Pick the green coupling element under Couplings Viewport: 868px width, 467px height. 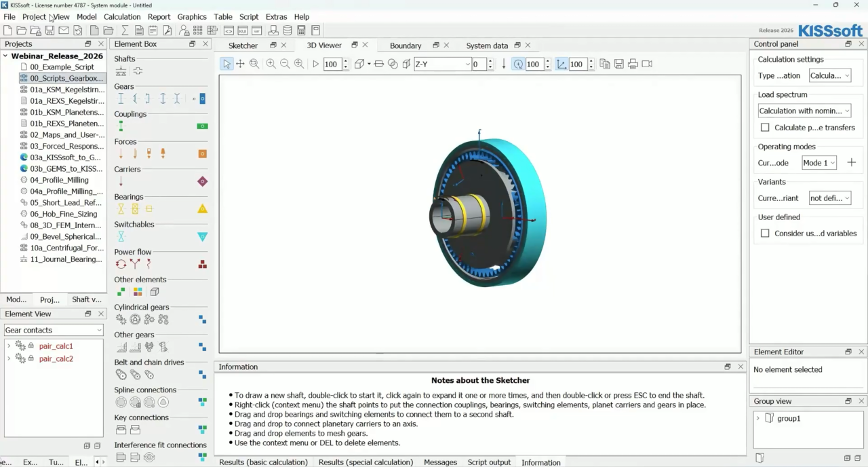[x=121, y=126]
